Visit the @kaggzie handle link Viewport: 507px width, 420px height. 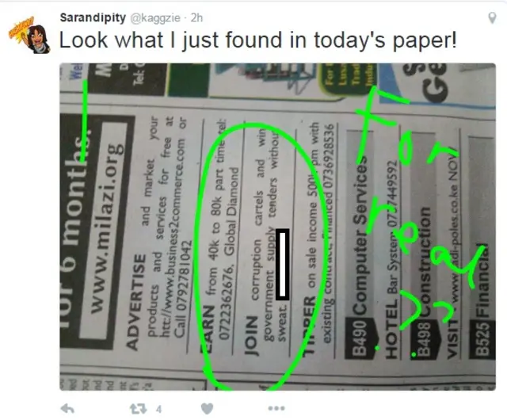pos(155,17)
